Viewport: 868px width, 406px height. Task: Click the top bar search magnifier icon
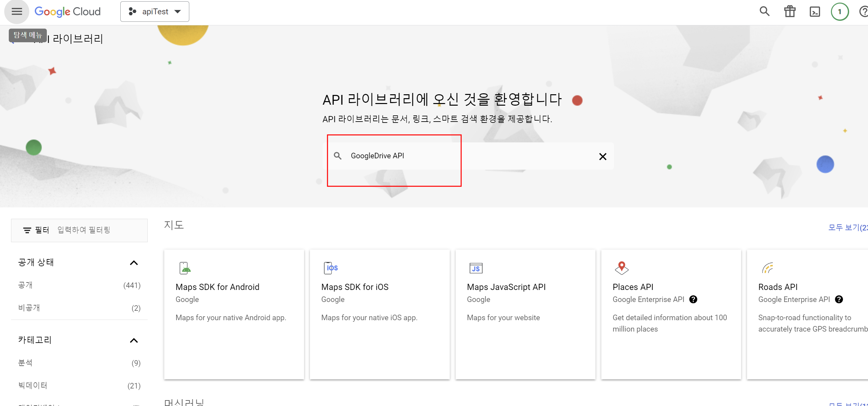click(x=764, y=12)
